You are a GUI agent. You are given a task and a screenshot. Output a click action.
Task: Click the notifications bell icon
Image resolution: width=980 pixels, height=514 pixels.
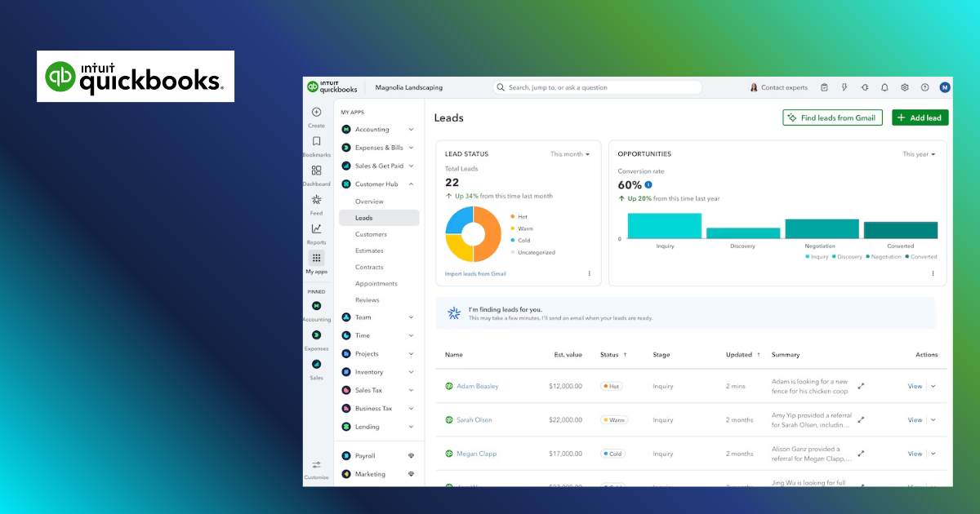(884, 87)
